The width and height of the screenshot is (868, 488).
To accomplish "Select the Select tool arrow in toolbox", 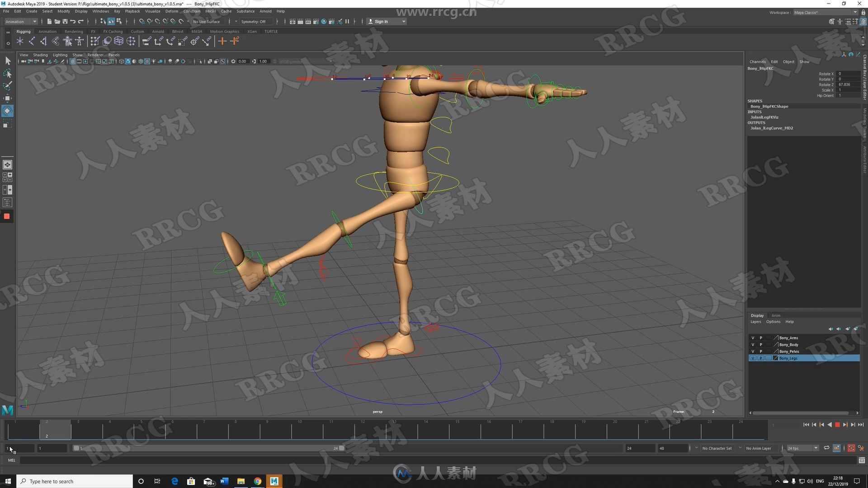I will click(x=7, y=61).
